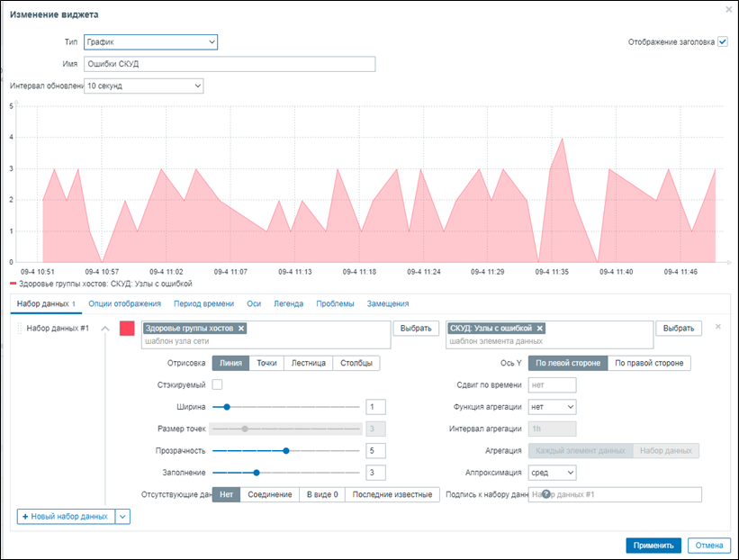This screenshot has width=739, height=560.
Task: Collapse Набор данных #1 with chevron
Action: tap(105, 329)
